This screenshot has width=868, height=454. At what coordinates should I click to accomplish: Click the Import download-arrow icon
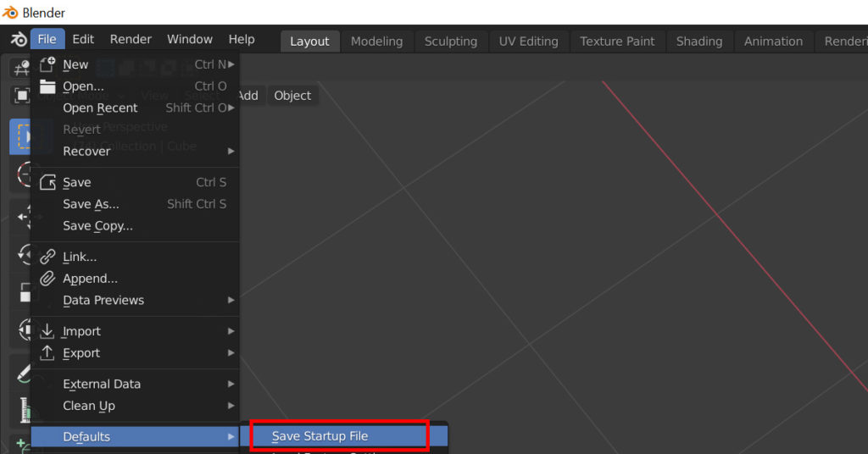click(47, 331)
